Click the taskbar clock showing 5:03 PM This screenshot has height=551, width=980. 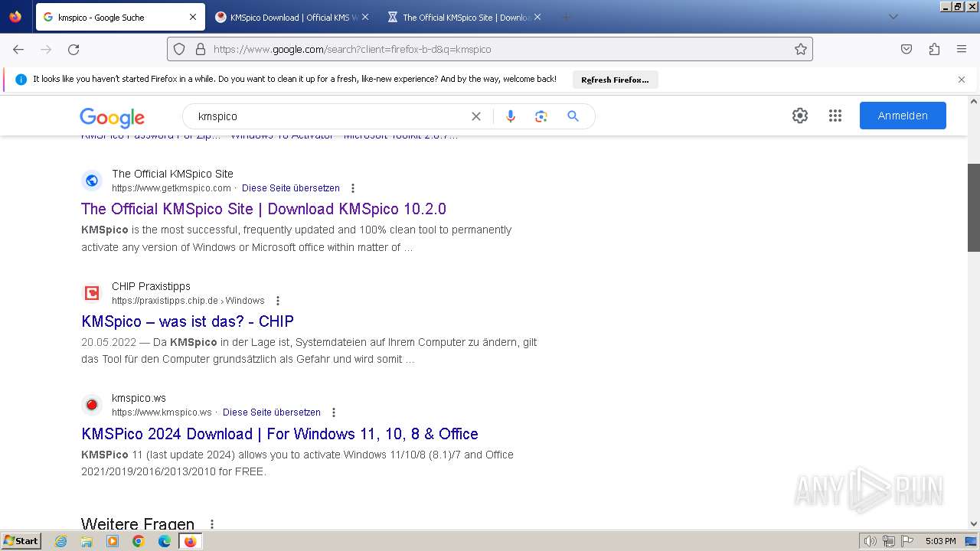tap(940, 541)
